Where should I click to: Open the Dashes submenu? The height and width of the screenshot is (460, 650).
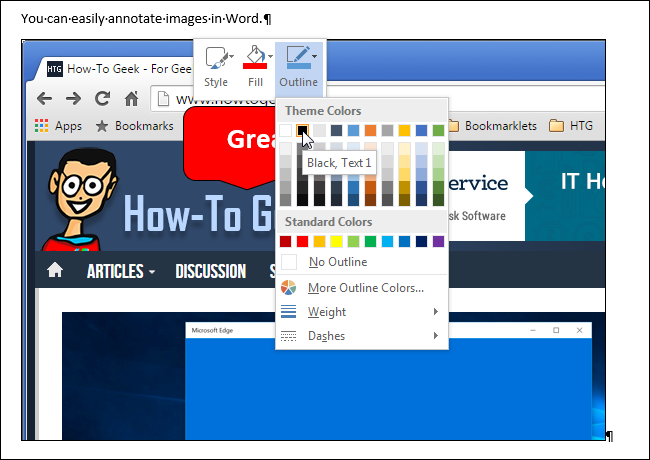click(362, 336)
